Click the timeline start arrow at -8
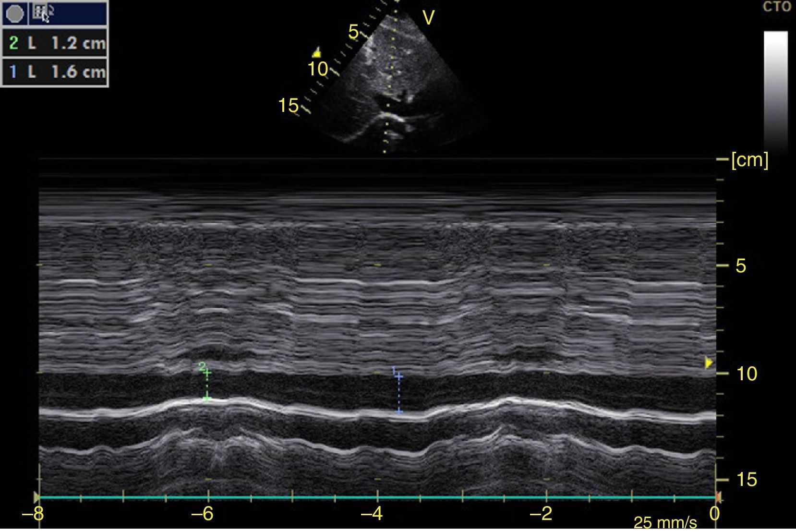Viewport: 796px width, 532px height. click(36, 497)
